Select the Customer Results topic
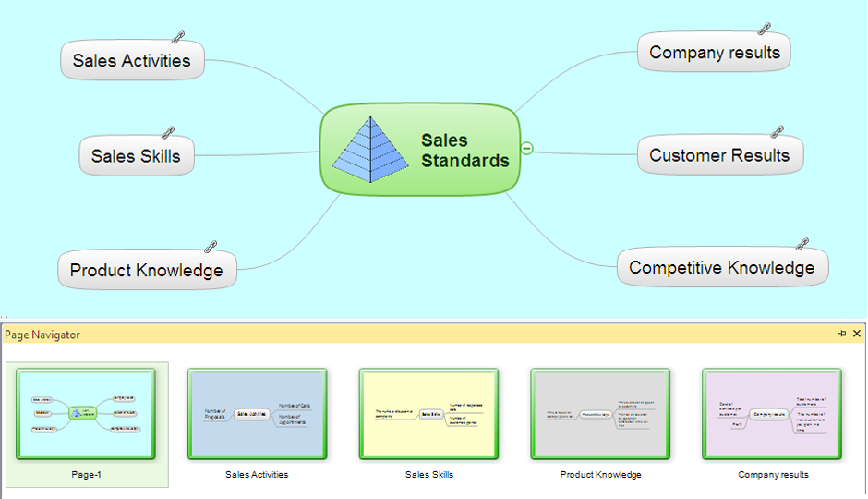The image size is (868, 499). click(720, 155)
